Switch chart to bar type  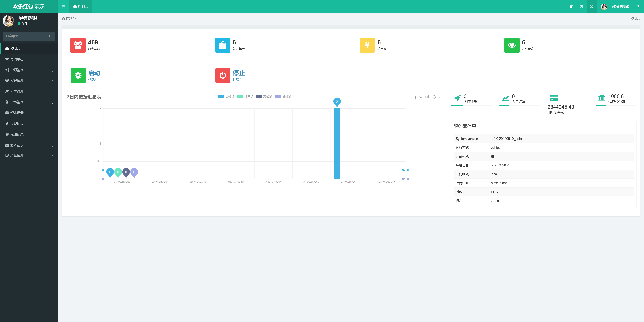427,97
